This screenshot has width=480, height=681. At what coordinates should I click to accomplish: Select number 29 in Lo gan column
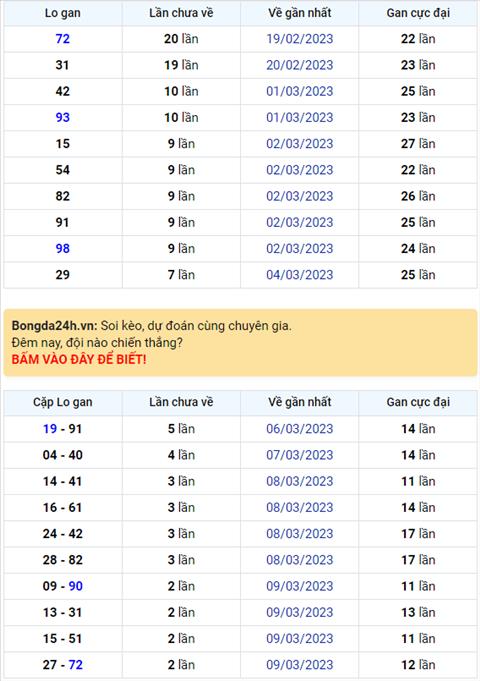click(x=63, y=275)
